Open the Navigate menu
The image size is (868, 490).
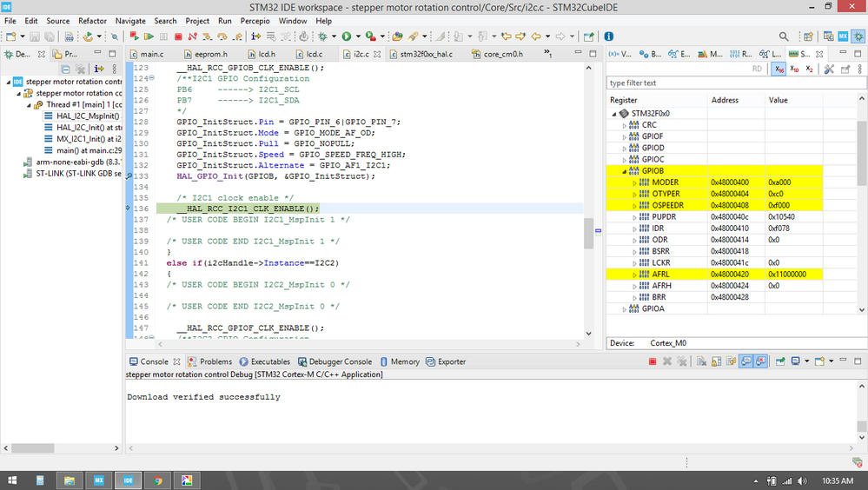130,21
